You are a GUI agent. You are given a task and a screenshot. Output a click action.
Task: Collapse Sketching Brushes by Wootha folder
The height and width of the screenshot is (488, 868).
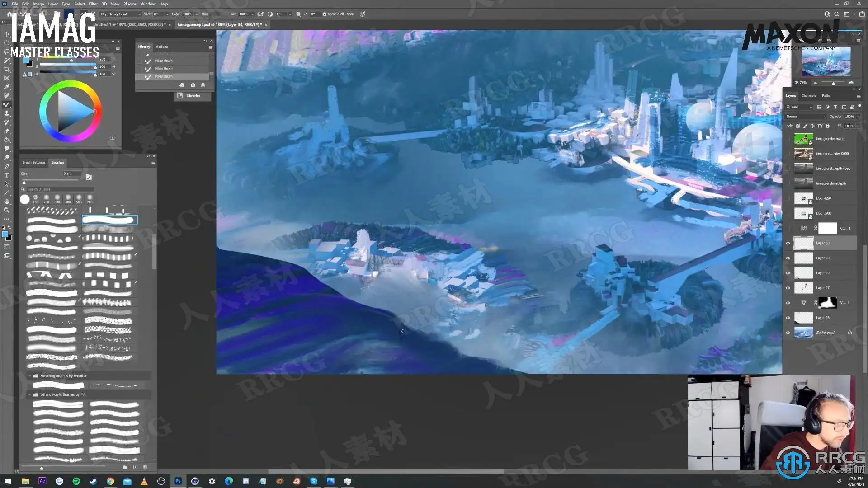tap(30, 376)
